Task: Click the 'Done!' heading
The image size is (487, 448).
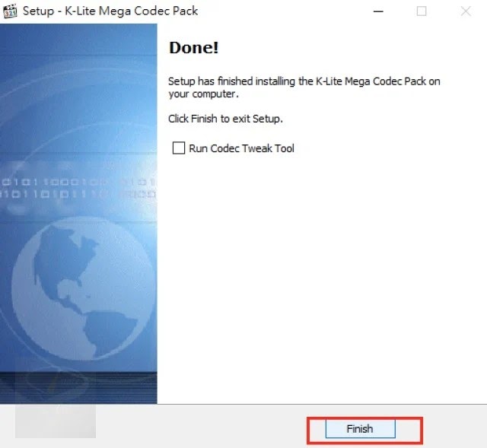Action: (x=194, y=48)
